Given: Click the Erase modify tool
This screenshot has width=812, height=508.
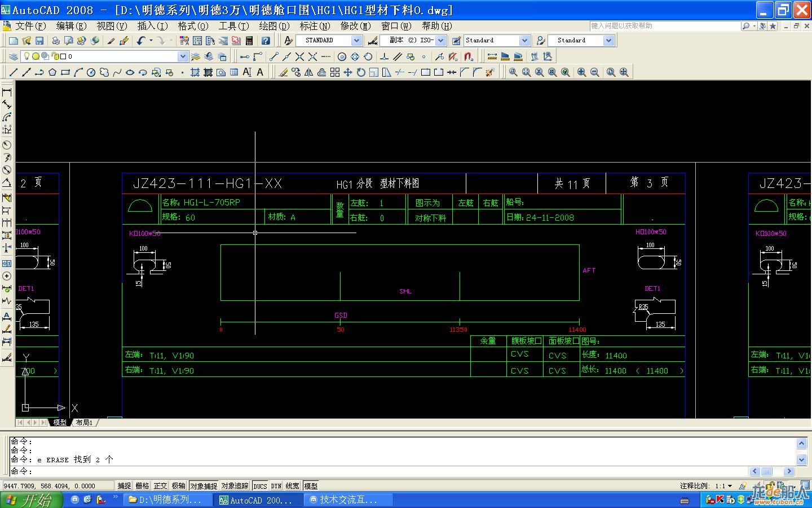Looking at the screenshot, I should [283, 72].
